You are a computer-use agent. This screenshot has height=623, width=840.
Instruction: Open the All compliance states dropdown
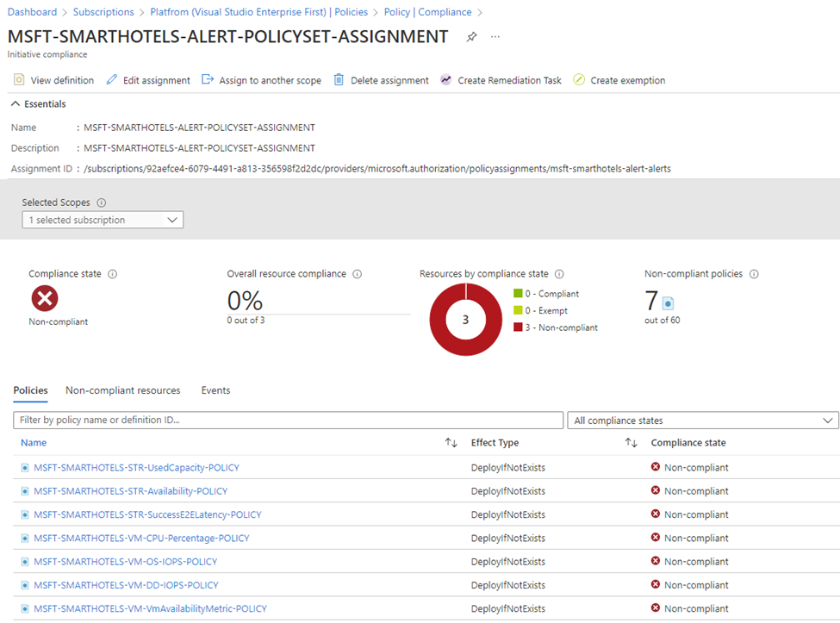click(x=703, y=421)
